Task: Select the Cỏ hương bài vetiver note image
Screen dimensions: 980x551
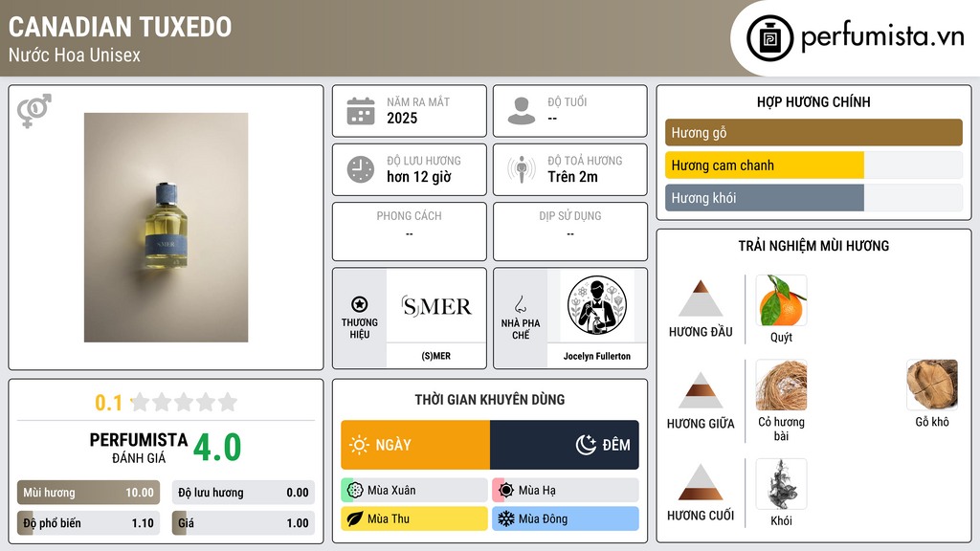Action: click(x=781, y=385)
